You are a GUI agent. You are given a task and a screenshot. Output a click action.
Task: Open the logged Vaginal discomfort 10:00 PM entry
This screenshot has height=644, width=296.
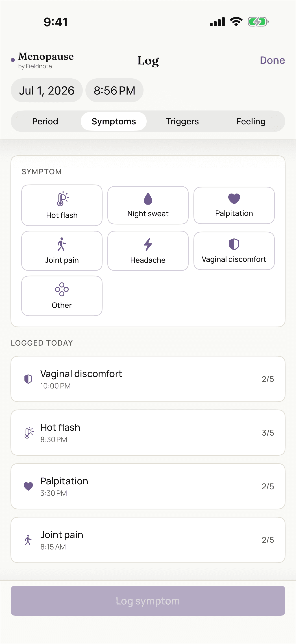pos(148,379)
